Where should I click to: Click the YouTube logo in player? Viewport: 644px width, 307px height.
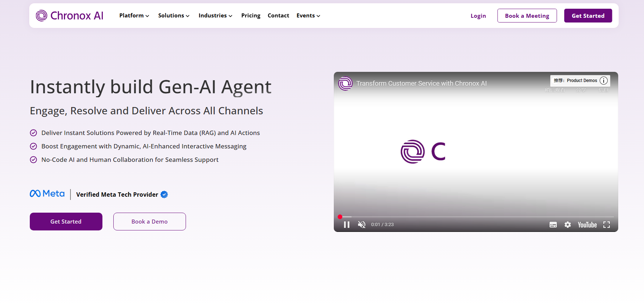tap(587, 225)
